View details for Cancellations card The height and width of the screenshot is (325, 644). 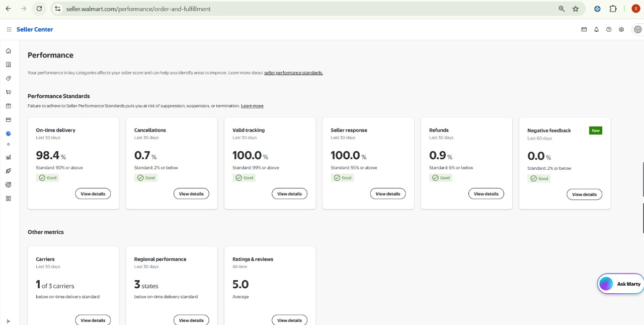coord(191,194)
